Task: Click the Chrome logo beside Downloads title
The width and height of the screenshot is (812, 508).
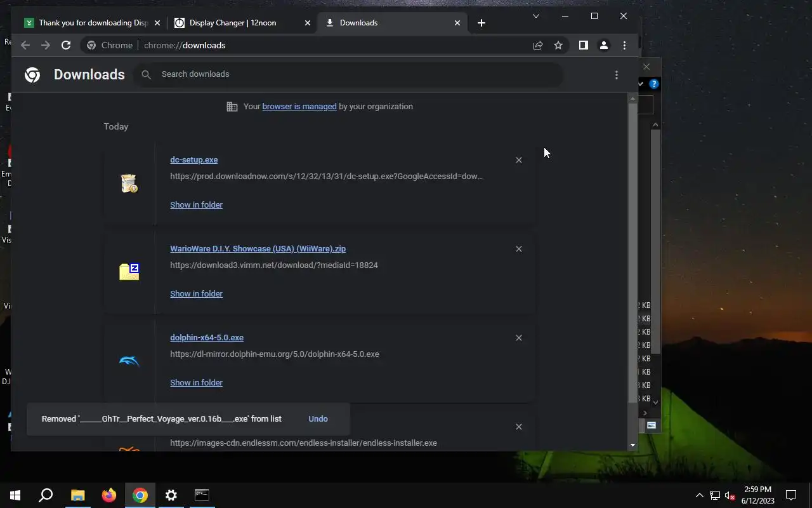Action: click(x=32, y=75)
